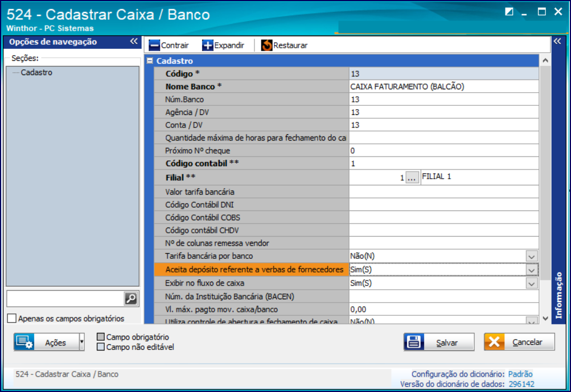Click Contrair label in the toolbar
The image size is (571, 392).
(x=175, y=46)
